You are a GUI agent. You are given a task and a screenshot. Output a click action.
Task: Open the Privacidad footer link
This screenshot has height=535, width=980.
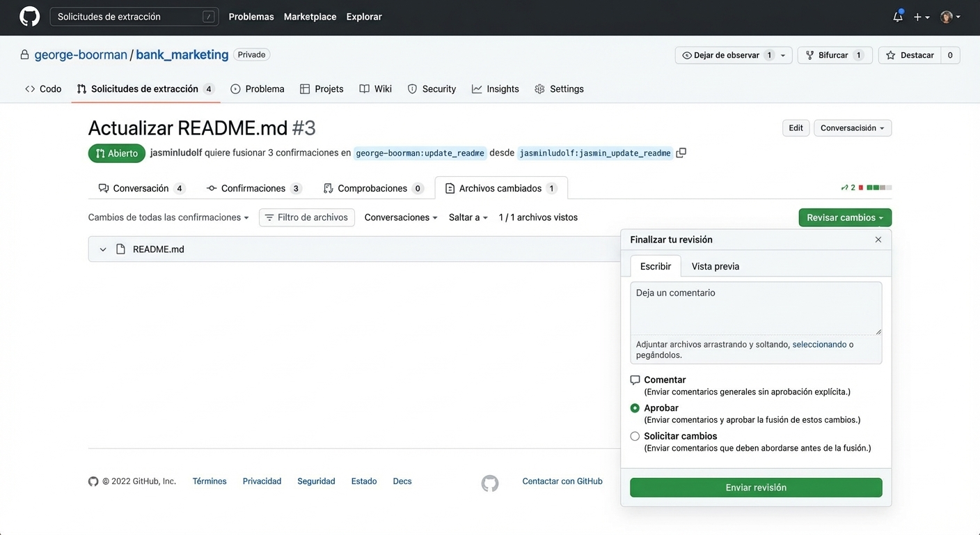pos(262,481)
